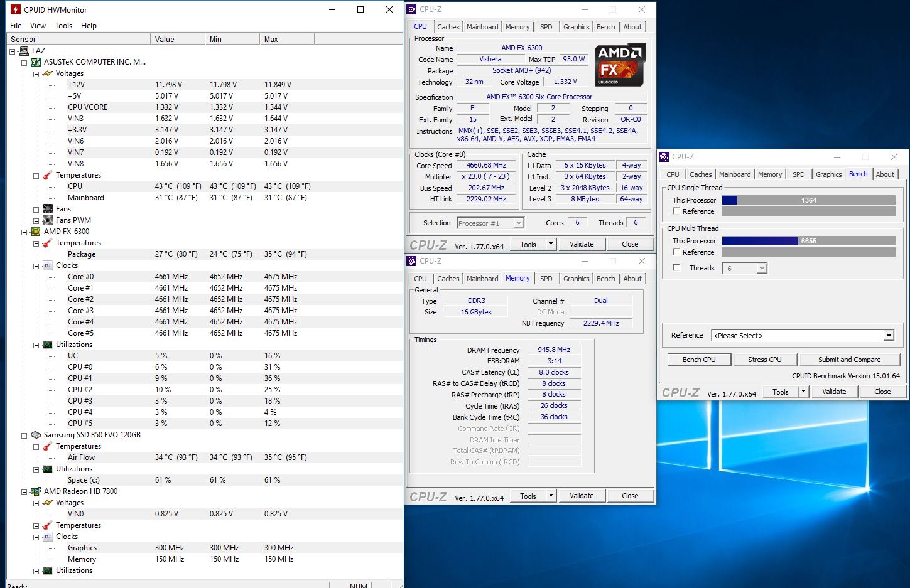The width and height of the screenshot is (910, 588).
Task: Click CPU-Z icon in the CPU window title bar
Action: point(411,9)
